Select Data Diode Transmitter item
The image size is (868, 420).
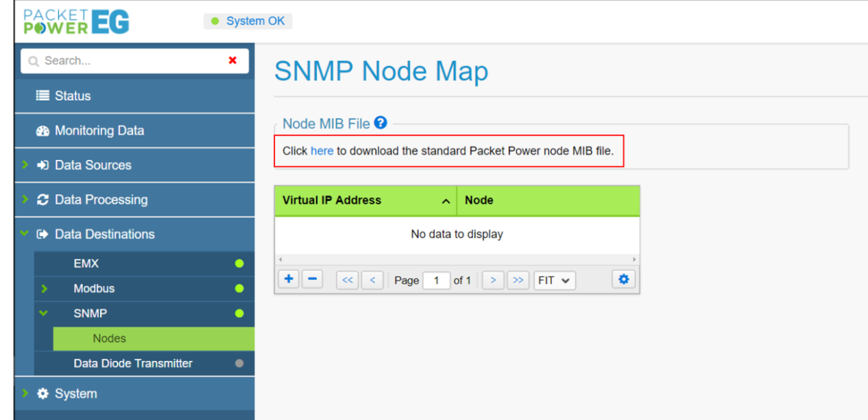[x=133, y=363]
